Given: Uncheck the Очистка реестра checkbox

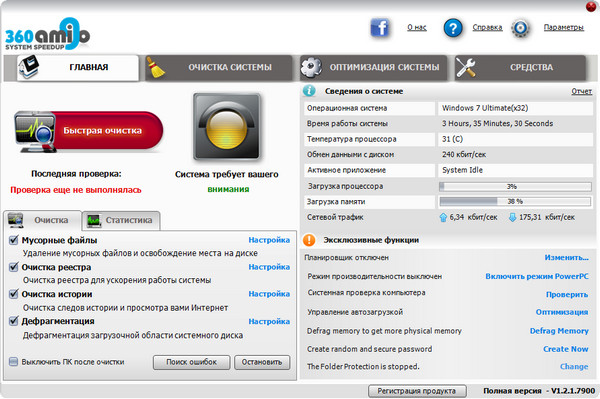Looking at the screenshot, I should (13, 267).
